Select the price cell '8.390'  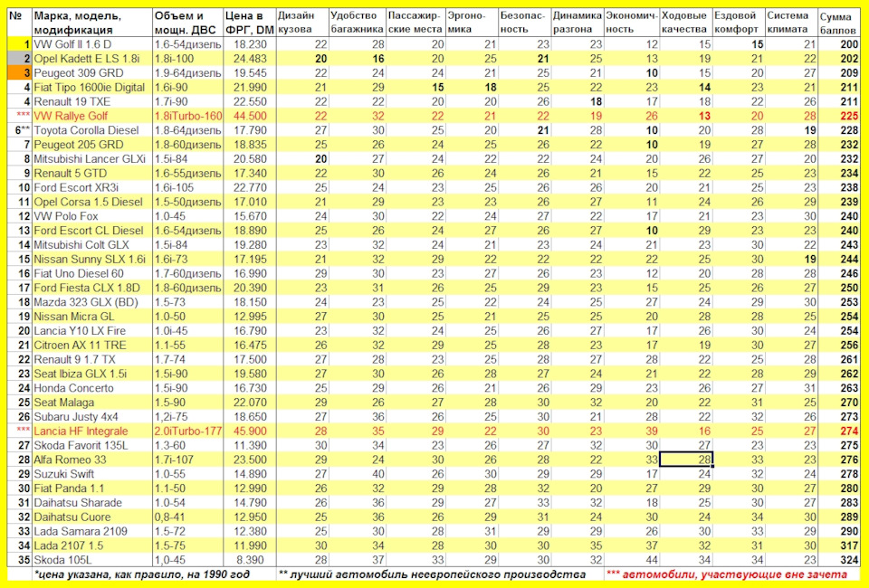[x=250, y=560]
